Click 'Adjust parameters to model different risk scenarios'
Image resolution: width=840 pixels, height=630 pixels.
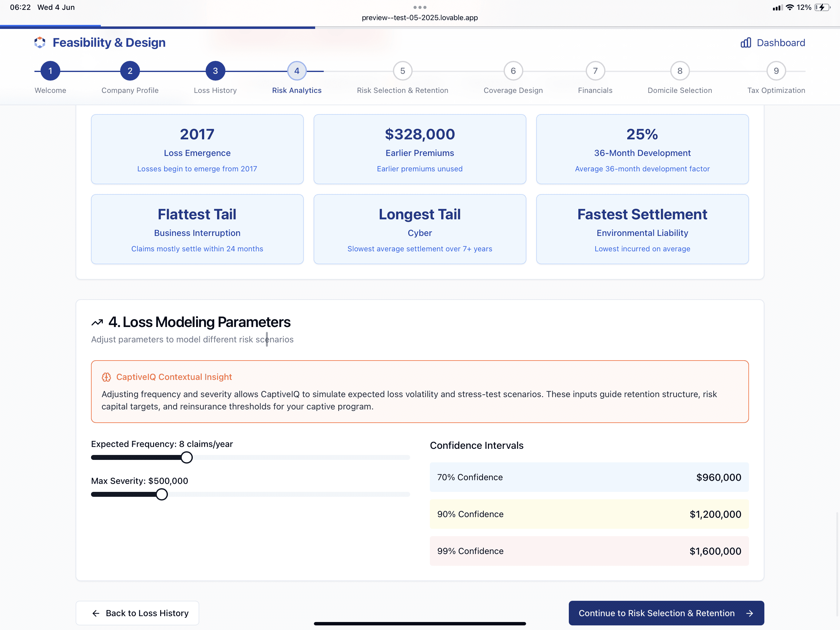192,339
